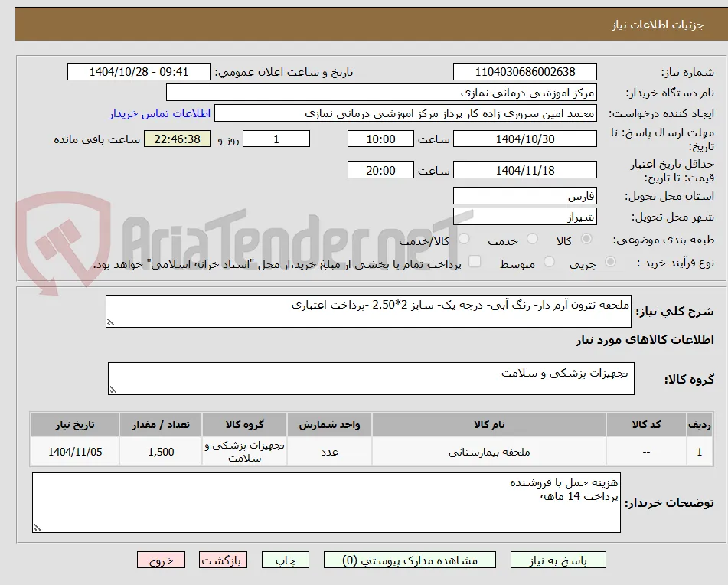Click the response deadline date 1404/10/30
The image size is (728, 585).
click(524, 139)
